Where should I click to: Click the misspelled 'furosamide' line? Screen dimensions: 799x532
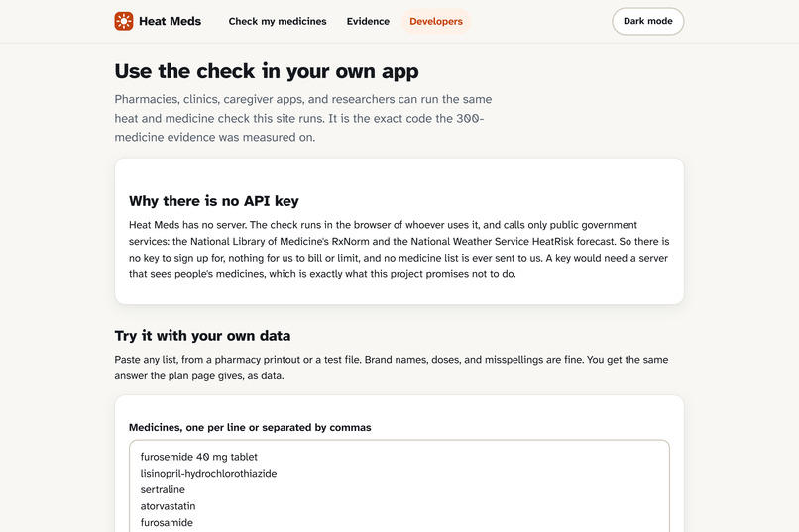[x=167, y=522]
